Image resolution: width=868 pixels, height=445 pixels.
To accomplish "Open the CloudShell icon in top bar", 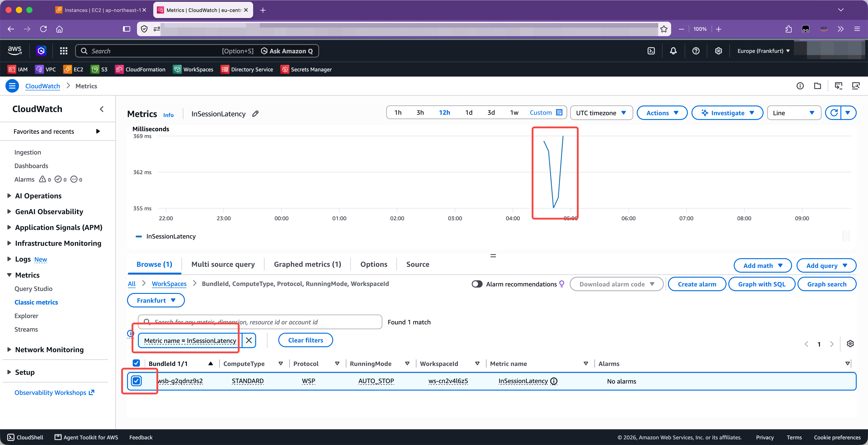I will [651, 51].
